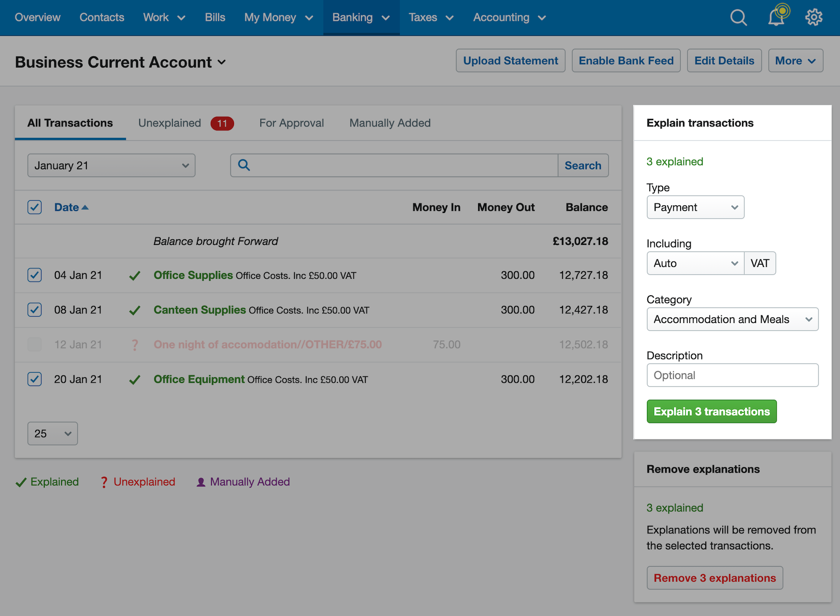Click the green check mark on Canteen Supplies row
This screenshot has width=840, height=616.
tap(135, 310)
